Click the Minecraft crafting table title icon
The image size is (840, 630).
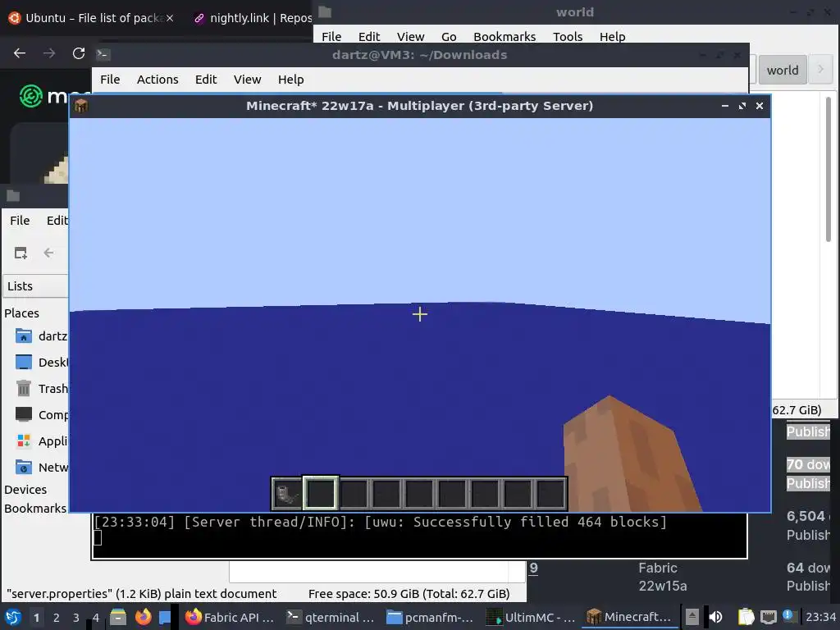81,106
